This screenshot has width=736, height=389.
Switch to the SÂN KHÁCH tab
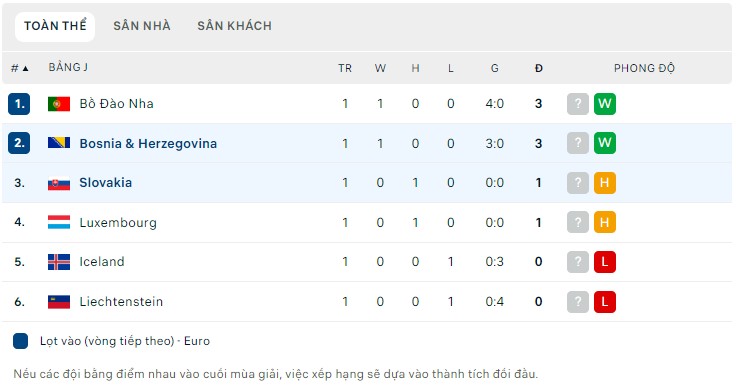[234, 26]
